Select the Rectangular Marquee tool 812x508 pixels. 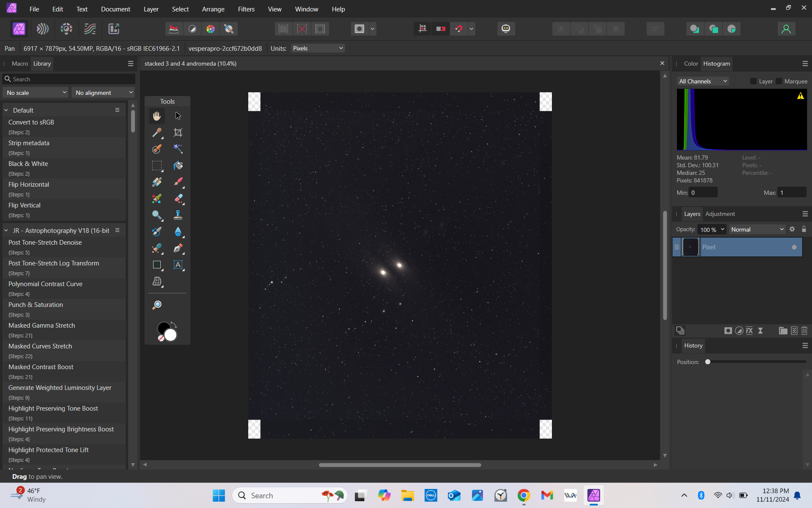pos(157,166)
